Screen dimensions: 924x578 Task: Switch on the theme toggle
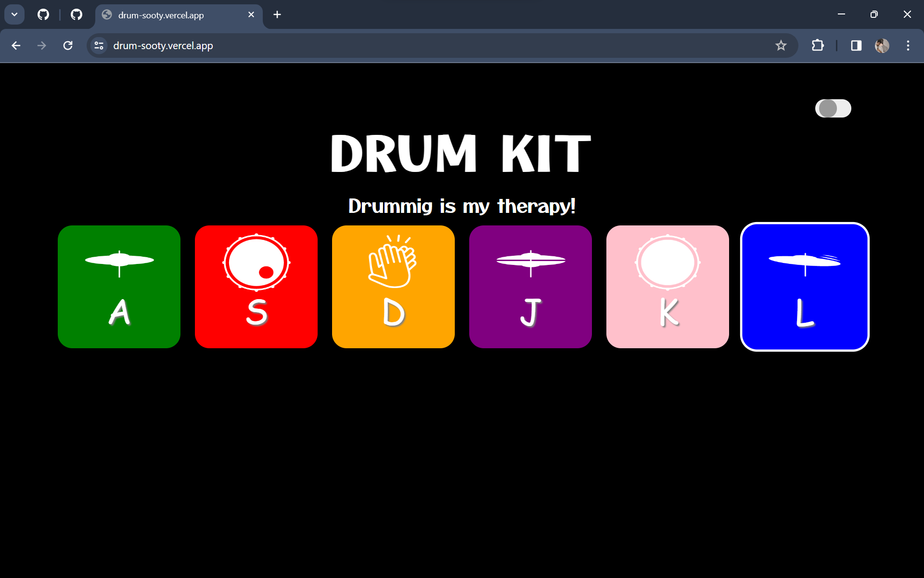[x=833, y=108]
